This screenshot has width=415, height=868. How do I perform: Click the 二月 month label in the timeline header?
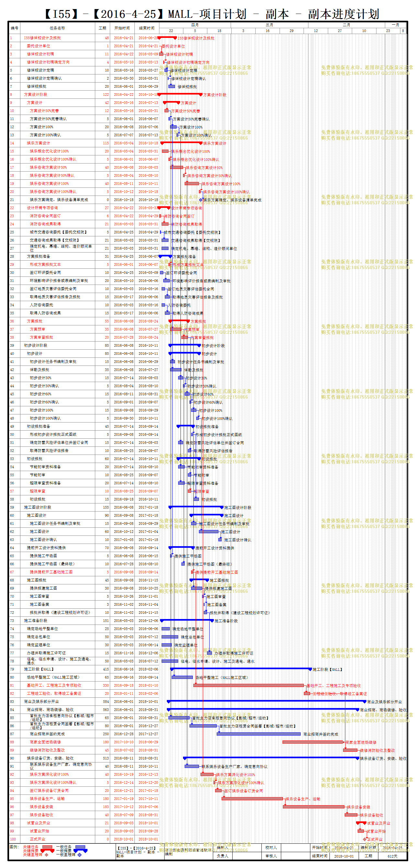pos(347,25)
